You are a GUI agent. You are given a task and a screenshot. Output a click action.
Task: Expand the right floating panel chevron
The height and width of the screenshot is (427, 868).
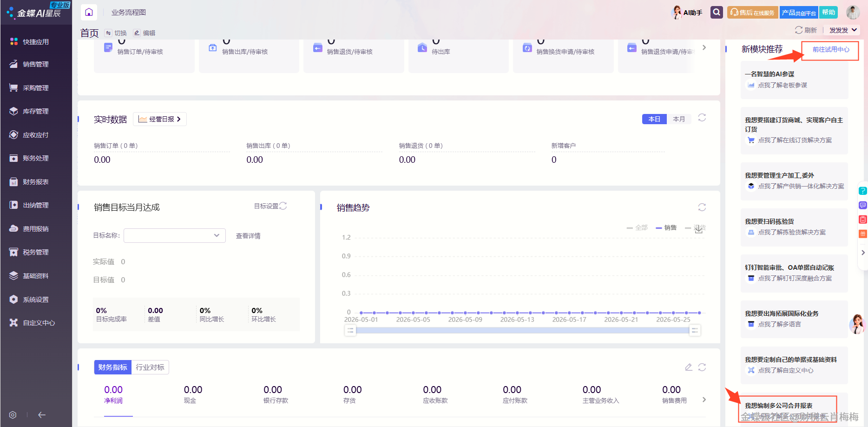pyautogui.click(x=863, y=253)
